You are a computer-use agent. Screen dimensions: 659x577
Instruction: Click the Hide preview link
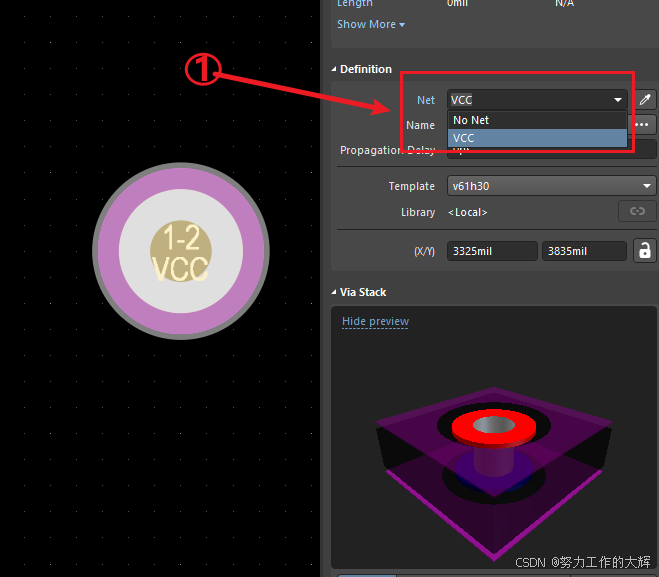375,321
